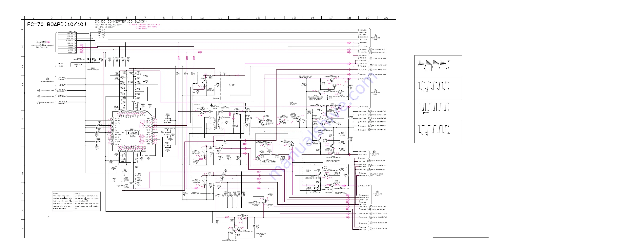Click FB801 0uH component label
Screen dimensions: 644x250
78,65
